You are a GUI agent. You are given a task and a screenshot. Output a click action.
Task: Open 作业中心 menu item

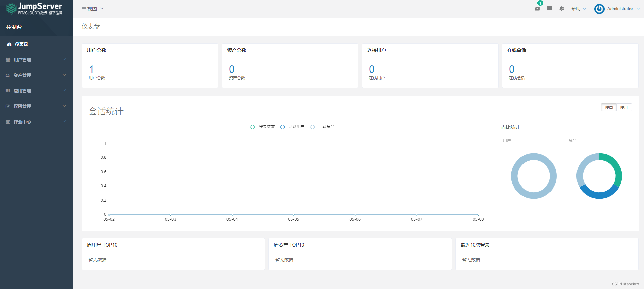point(36,122)
